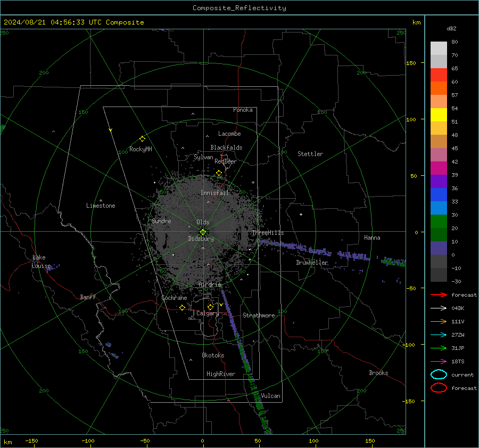Click the Lacombe city label

click(x=229, y=134)
